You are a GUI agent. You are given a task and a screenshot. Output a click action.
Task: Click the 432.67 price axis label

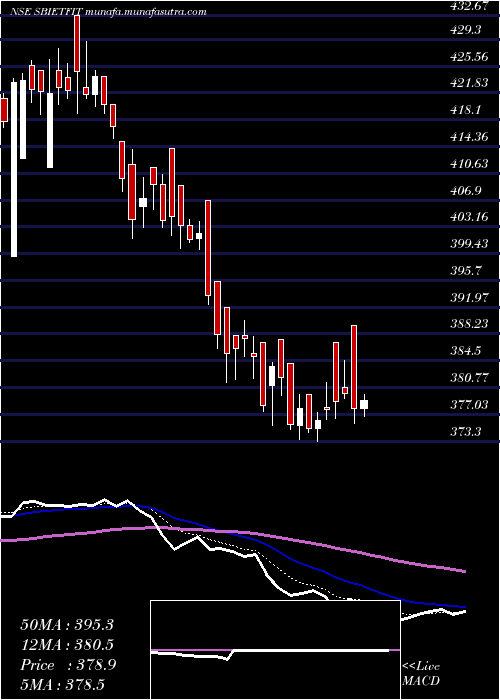click(x=470, y=6)
